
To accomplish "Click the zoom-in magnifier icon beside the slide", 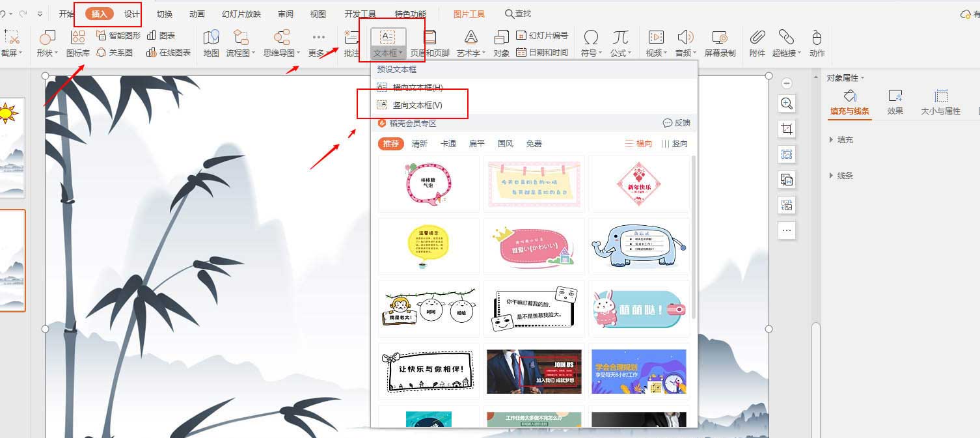I will (787, 103).
